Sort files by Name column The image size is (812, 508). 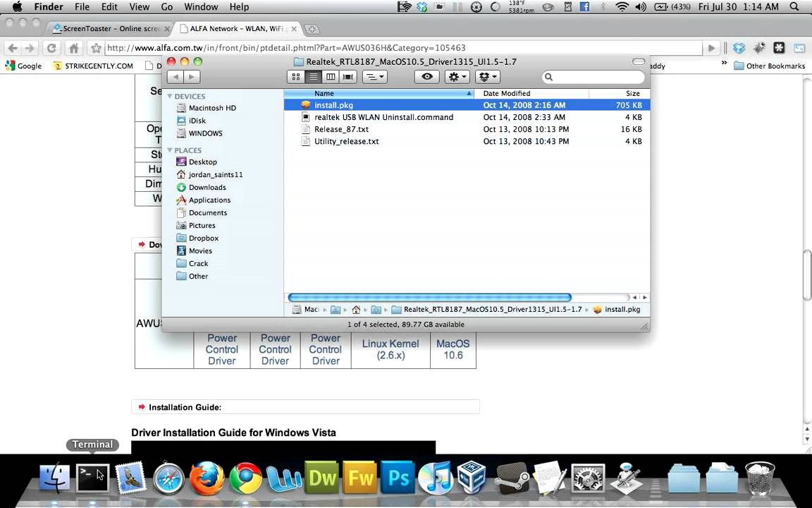(x=379, y=93)
